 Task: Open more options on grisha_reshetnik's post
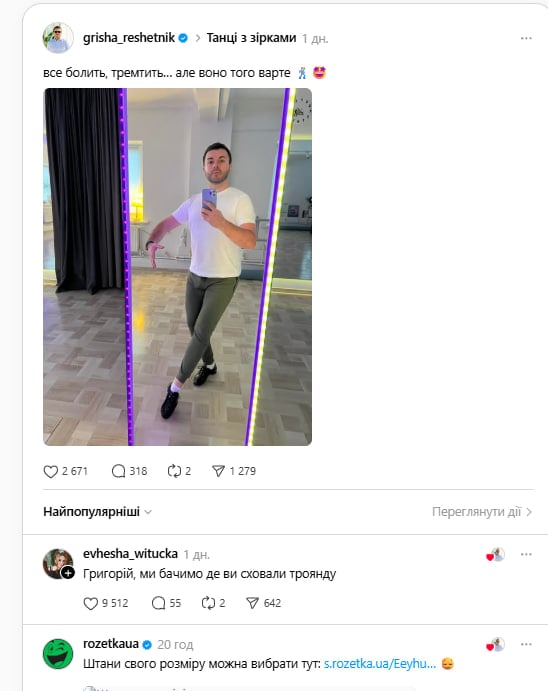tap(526, 38)
